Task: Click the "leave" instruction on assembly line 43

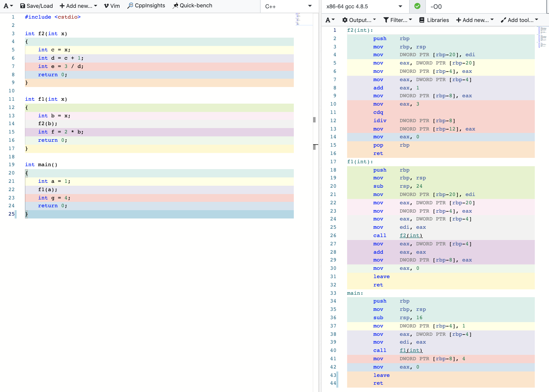Action: 381,375
